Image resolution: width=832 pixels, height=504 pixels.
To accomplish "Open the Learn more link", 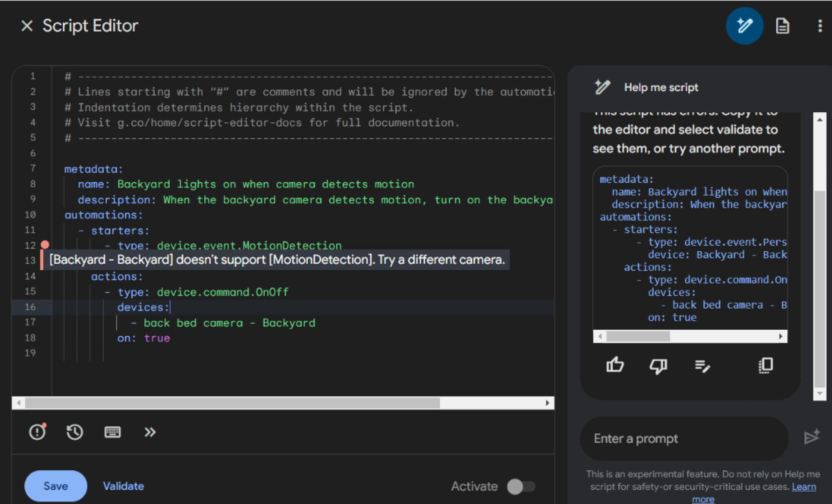I will pyautogui.click(x=804, y=486).
